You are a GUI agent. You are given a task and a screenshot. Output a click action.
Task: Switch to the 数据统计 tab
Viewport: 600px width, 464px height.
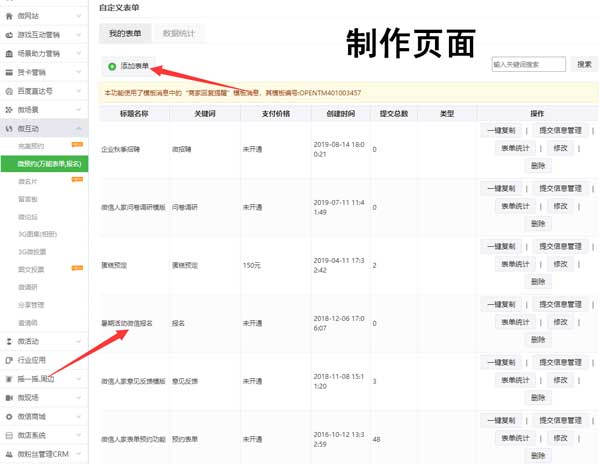point(179,33)
